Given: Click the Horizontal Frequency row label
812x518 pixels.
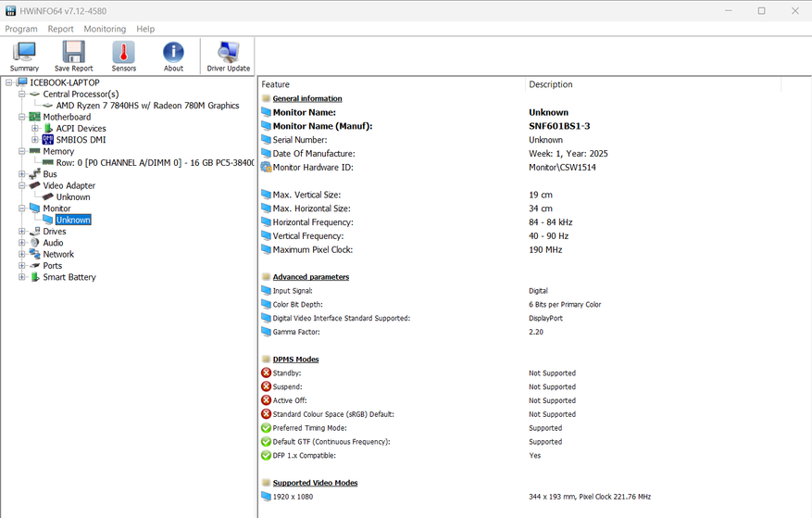Looking at the screenshot, I should pos(313,221).
